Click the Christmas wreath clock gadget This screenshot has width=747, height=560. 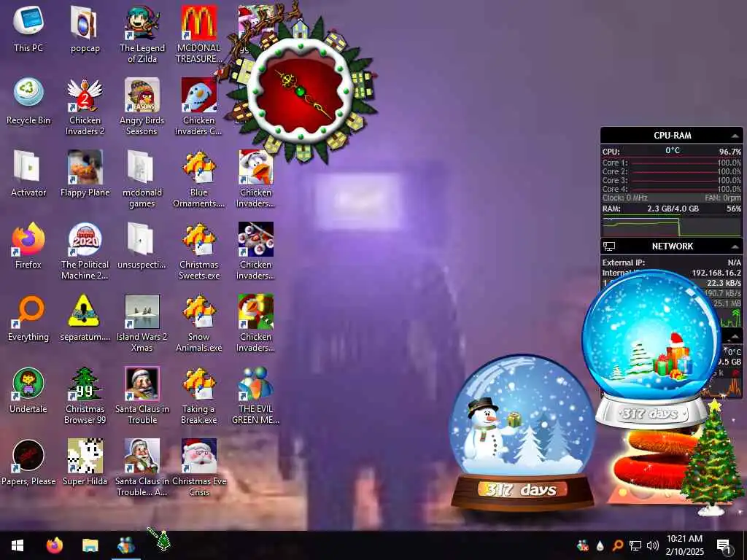point(301,90)
